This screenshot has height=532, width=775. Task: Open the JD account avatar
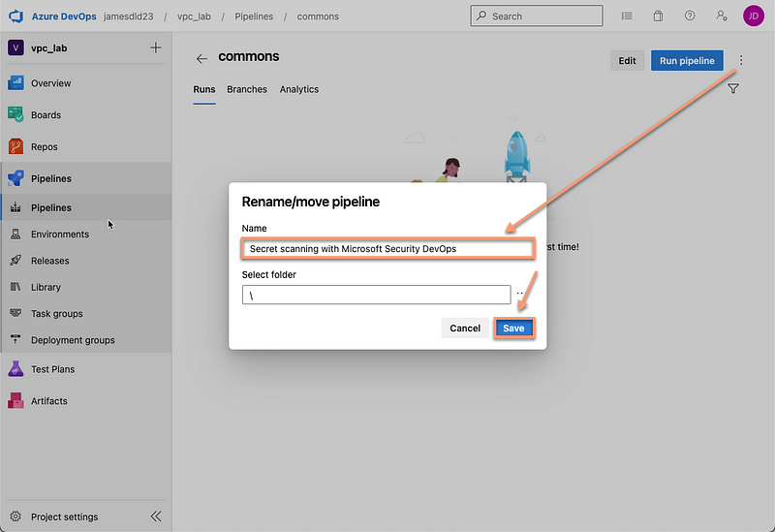click(x=754, y=16)
